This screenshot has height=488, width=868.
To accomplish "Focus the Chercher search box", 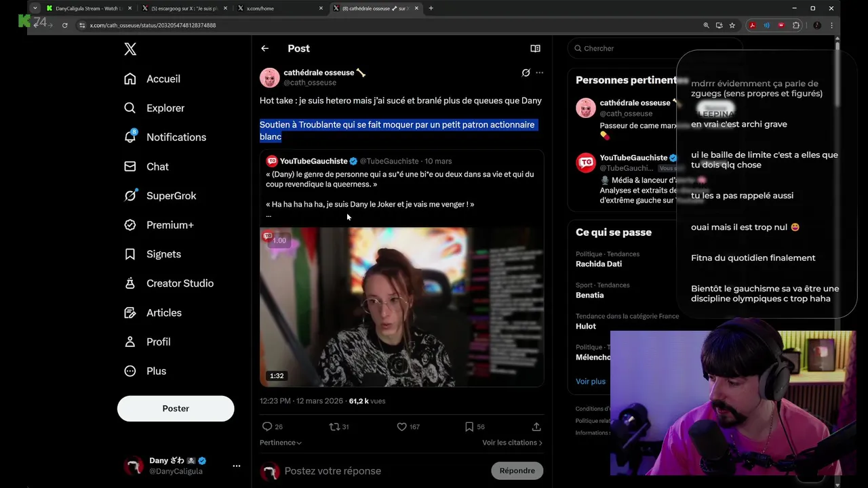I will pos(654,48).
